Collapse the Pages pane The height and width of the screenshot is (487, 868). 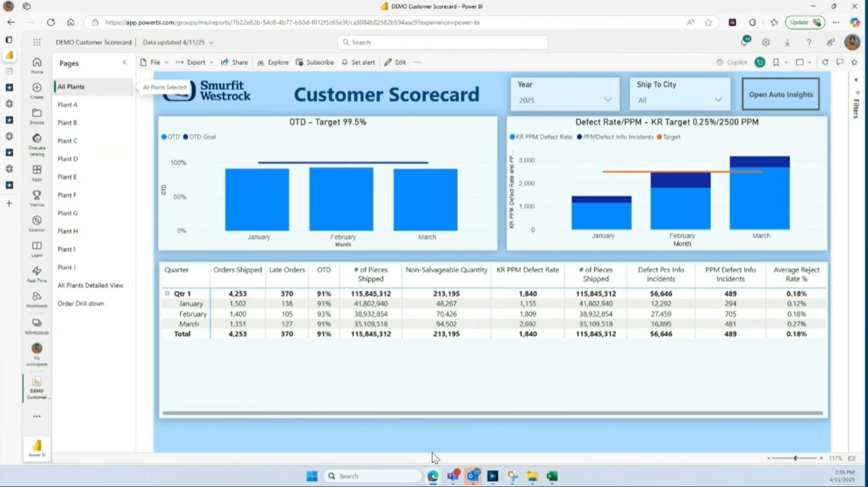(x=125, y=63)
